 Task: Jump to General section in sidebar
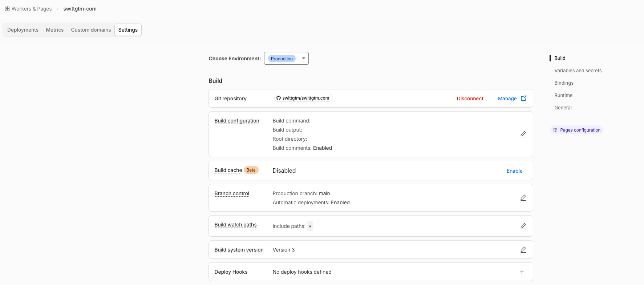(563, 108)
